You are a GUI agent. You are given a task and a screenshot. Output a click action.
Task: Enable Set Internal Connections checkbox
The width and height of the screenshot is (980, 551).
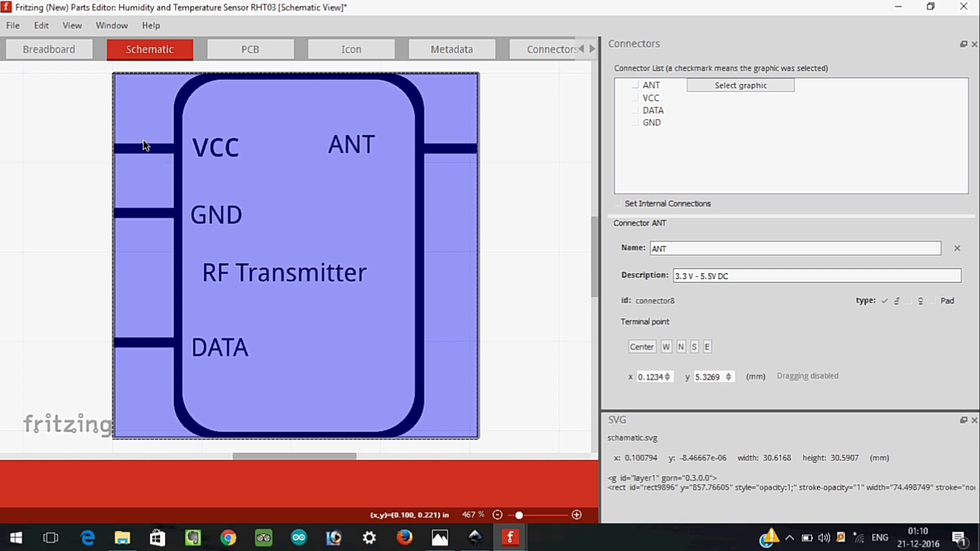pyautogui.click(x=618, y=204)
